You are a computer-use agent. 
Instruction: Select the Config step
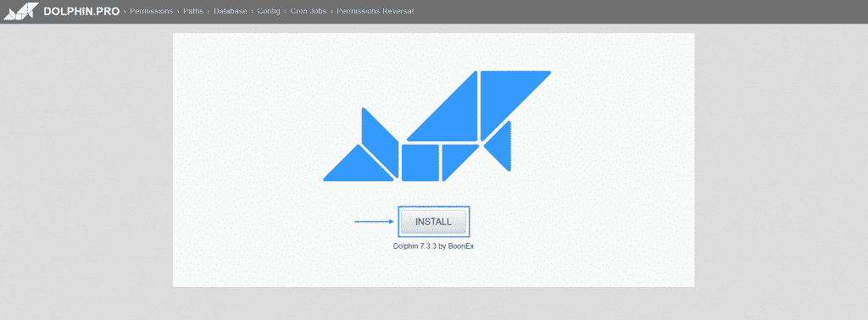[x=269, y=11]
